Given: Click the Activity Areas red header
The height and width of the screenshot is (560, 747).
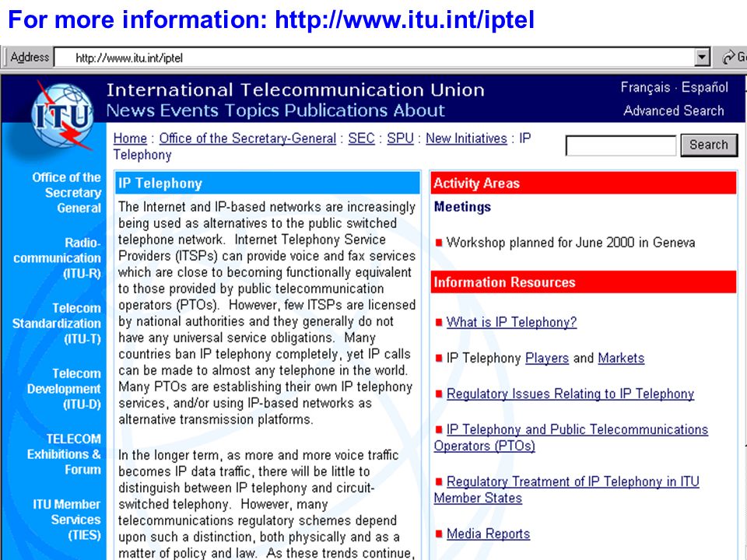Looking at the screenshot, I should click(x=584, y=184).
